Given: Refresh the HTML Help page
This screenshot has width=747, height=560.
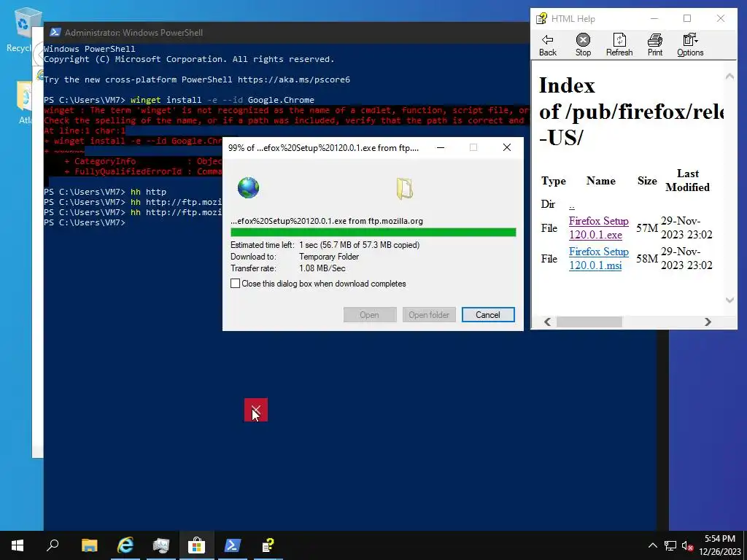Looking at the screenshot, I should [x=619, y=45].
